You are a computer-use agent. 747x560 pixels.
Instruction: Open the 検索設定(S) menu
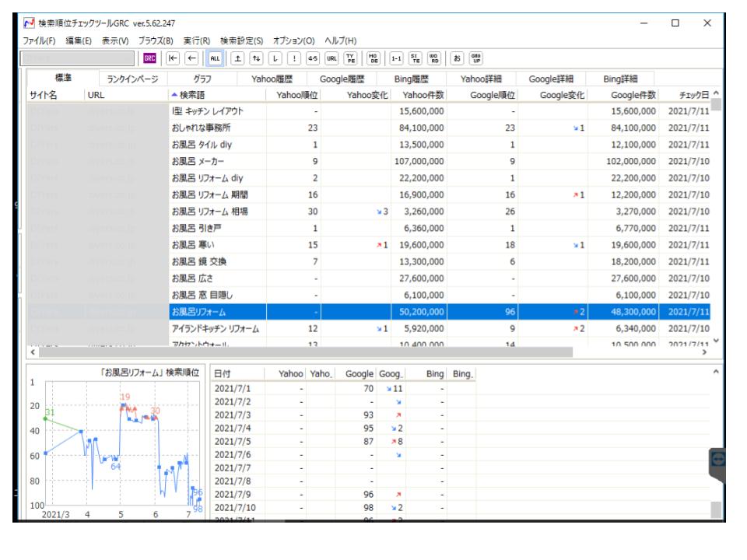tap(241, 40)
